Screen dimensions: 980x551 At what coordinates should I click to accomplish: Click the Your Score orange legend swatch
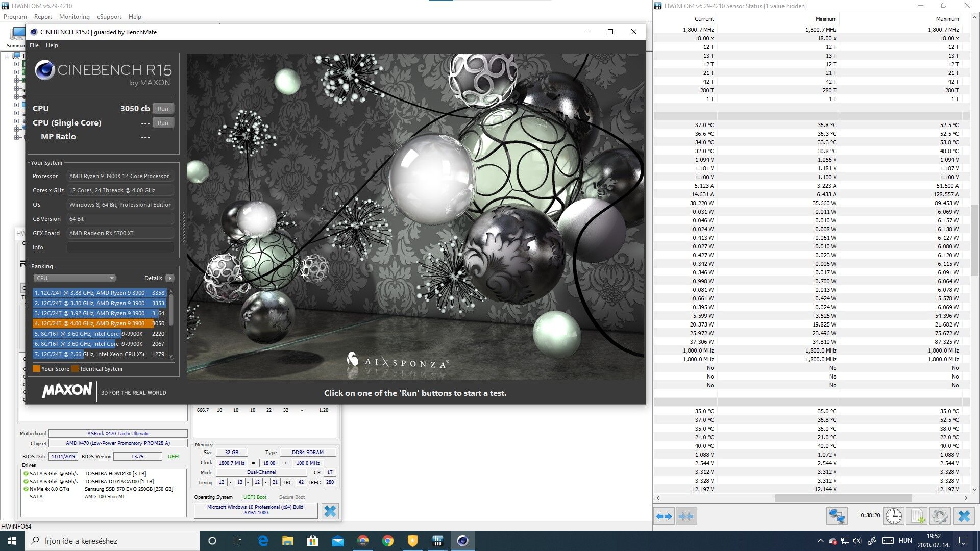pyautogui.click(x=36, y=369)
